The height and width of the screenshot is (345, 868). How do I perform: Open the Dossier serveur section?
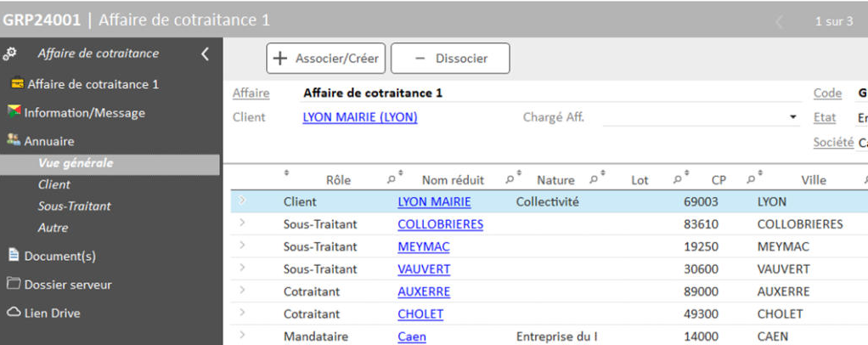click(x=68, y=285)
